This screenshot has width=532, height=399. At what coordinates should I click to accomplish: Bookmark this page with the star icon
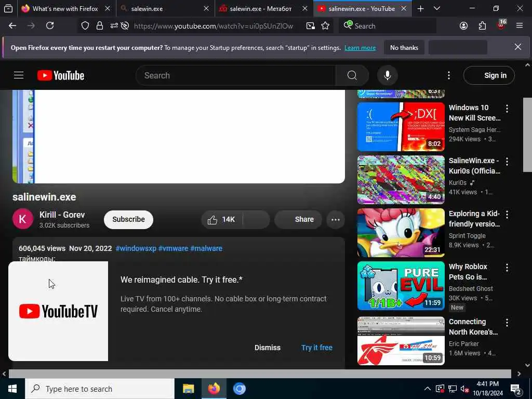click(325, 26)
